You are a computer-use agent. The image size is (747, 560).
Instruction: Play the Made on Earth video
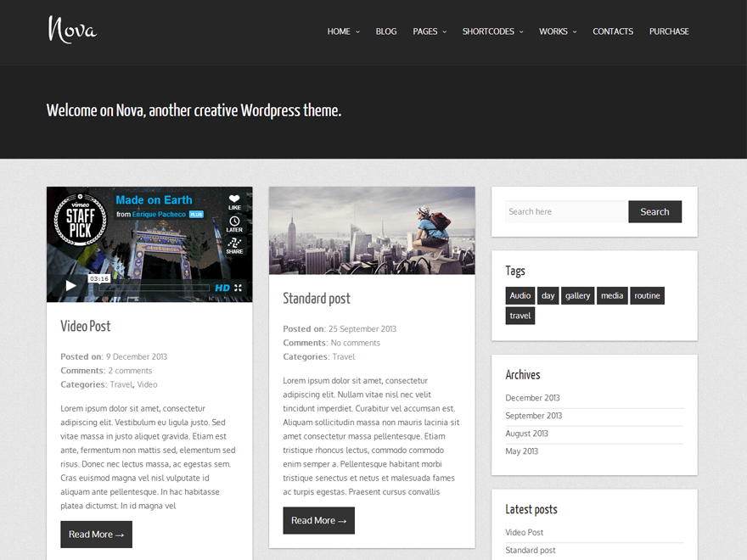coord(71,287)
